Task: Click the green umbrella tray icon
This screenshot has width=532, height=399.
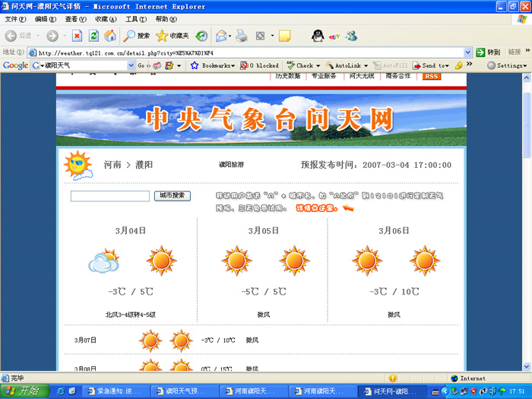Action: pos(502,391)
